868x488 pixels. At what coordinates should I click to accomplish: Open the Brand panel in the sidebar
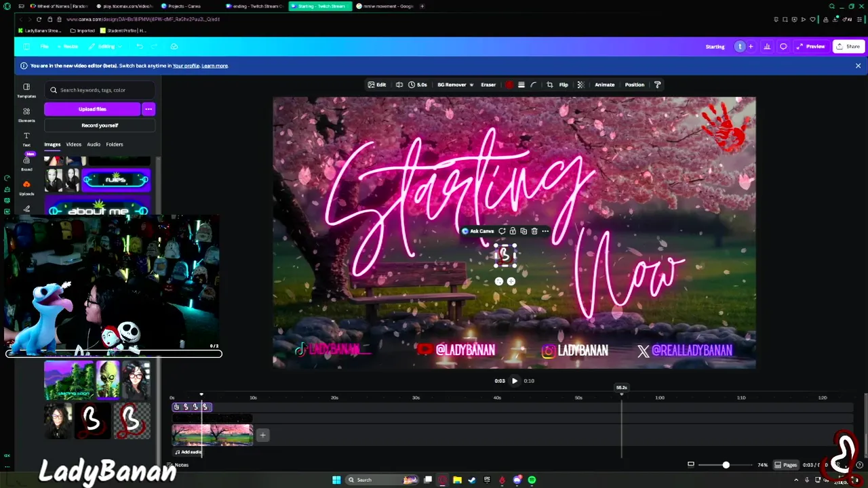pyautogui.click(x=26, y=163)
